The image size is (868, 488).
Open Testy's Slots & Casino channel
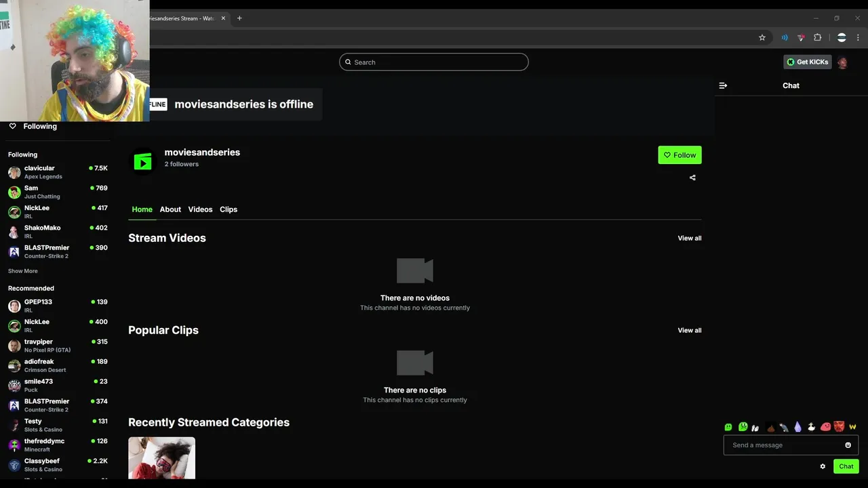pyautogui.click(x=58, y=425)
